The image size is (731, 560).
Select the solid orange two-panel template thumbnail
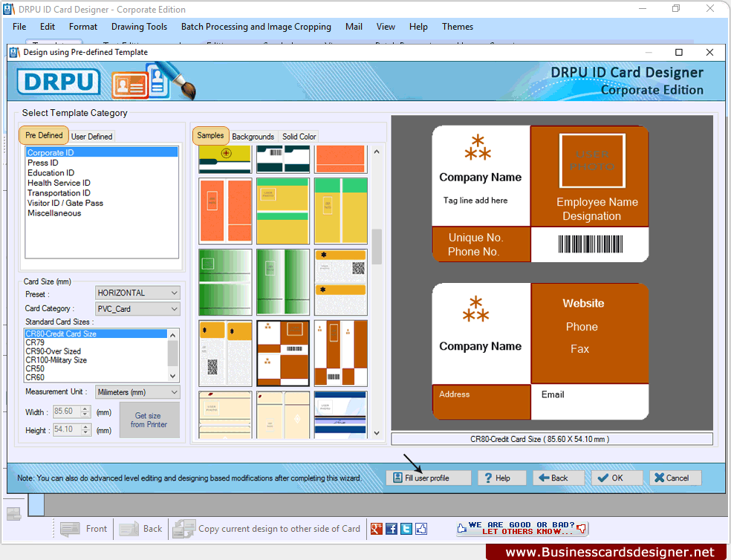tap(225, 211)
